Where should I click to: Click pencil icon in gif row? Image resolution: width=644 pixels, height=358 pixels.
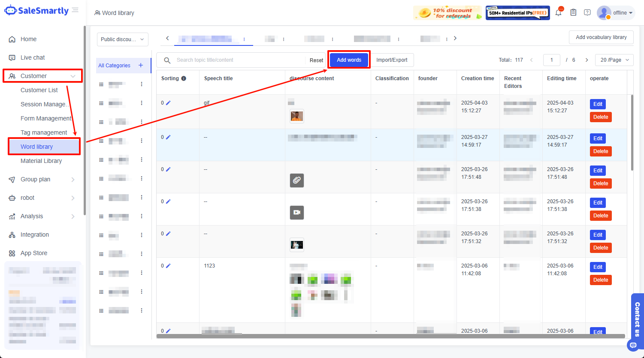click(168, 103)
